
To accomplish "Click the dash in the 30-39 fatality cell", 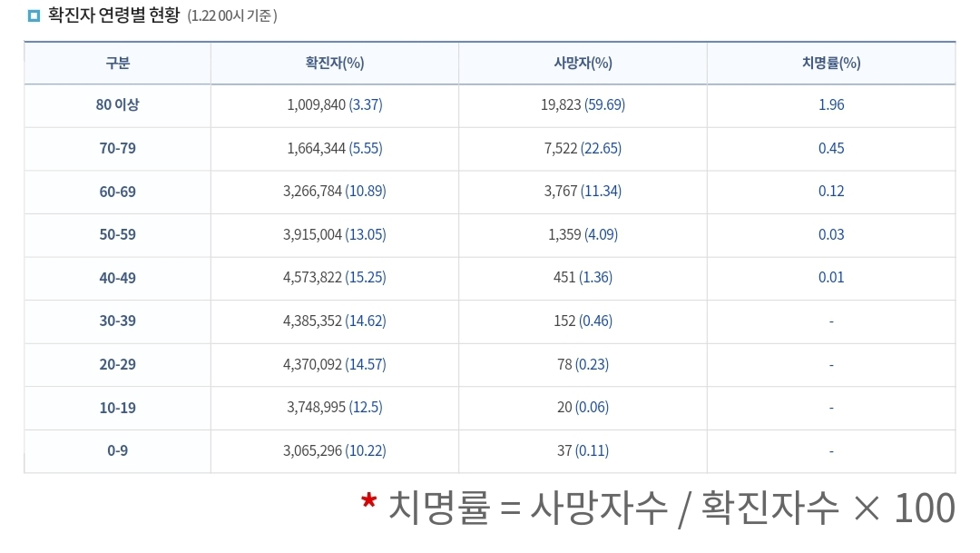I will [x=831, y=321].
